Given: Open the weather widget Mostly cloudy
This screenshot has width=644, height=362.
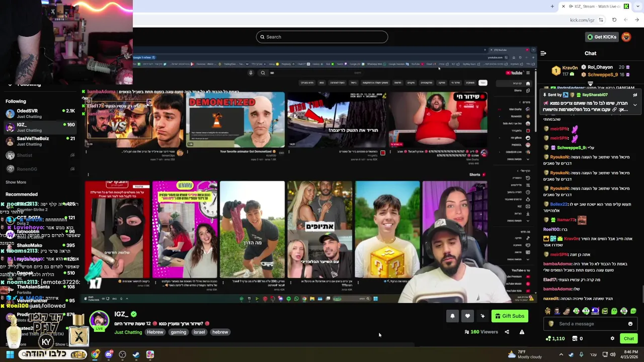Looking at the screenshot, I should click(x=524, y=354).
